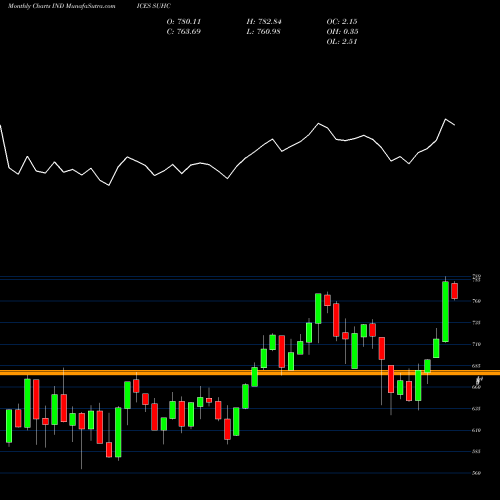
Task: Click the 635 price axis label
Action: tap(476, 409)
